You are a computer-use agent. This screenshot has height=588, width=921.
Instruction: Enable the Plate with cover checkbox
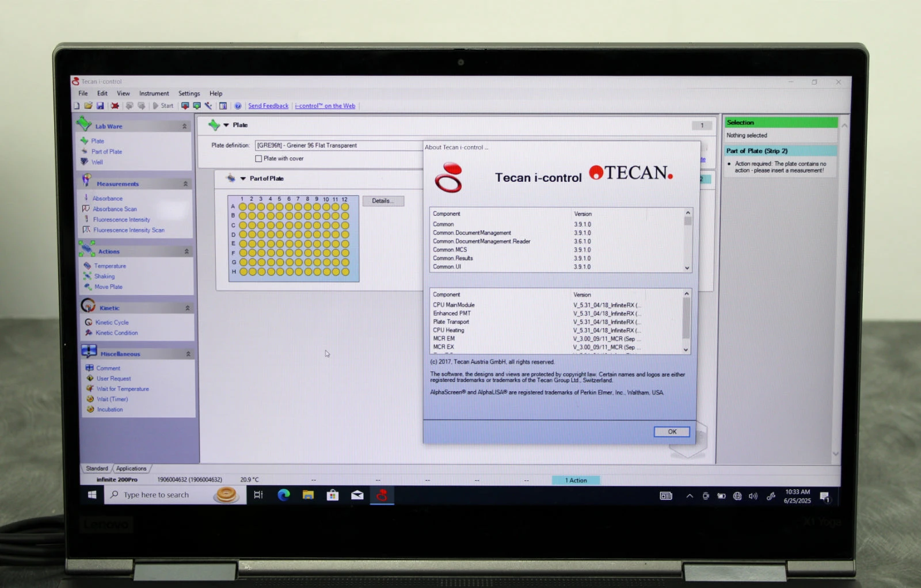pos(258,159)
